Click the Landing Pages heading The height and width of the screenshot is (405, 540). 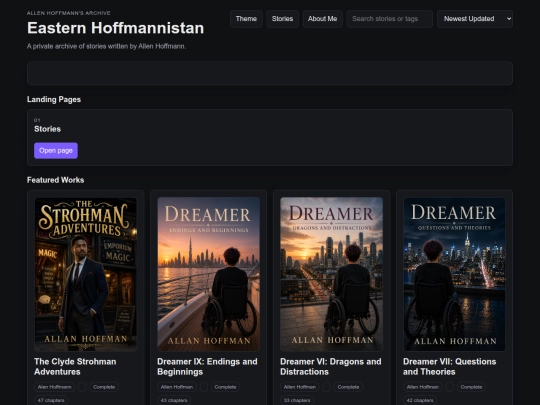[x=54, y=100]
